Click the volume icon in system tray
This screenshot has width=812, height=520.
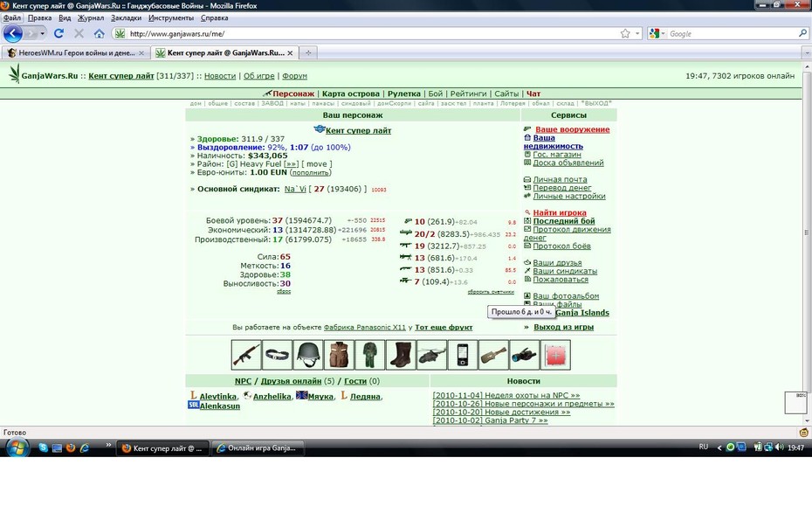[x=780, y=447]
